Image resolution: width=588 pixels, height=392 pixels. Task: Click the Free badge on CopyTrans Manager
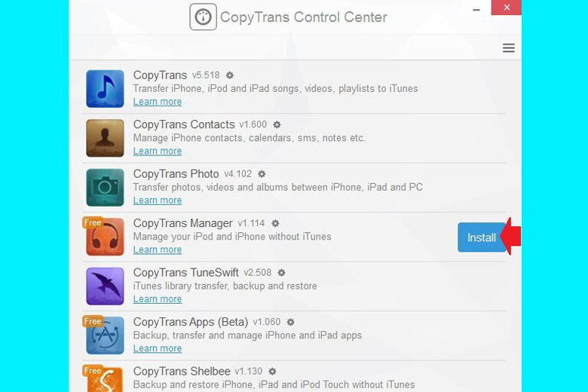tap(93, 223)
